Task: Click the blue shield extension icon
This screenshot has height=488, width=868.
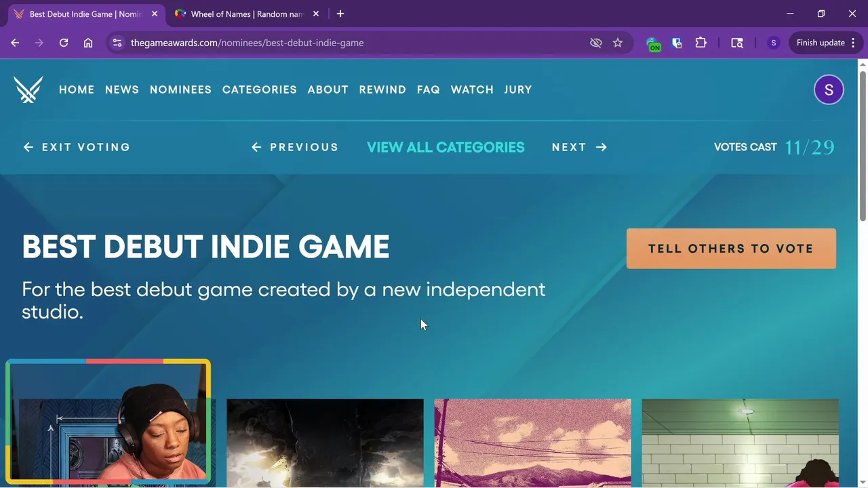Action: point(677,43)
